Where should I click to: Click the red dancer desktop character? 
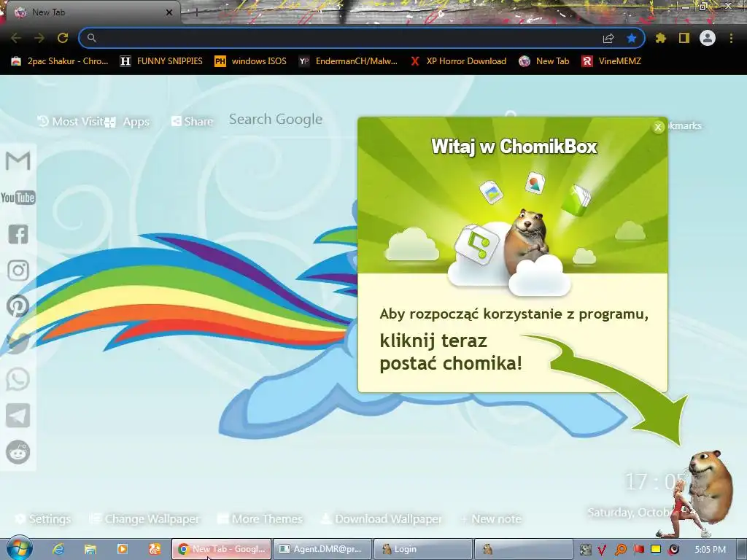(681, 510)
